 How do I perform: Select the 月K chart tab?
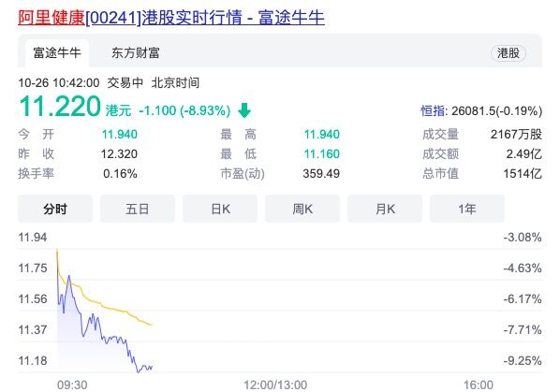coord(385,209)
